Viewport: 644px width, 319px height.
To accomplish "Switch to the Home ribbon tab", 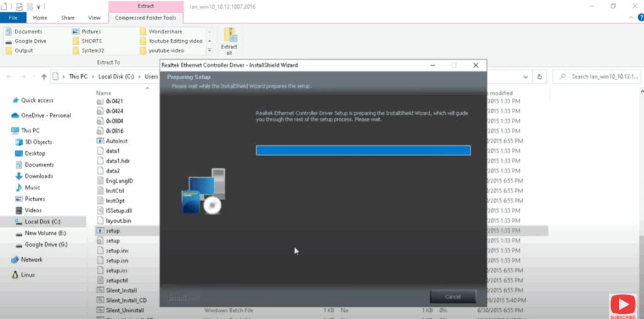I will tap(40, 18).
